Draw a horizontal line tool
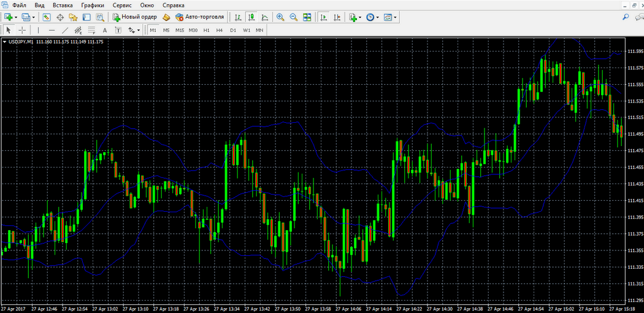 [52, 30]
